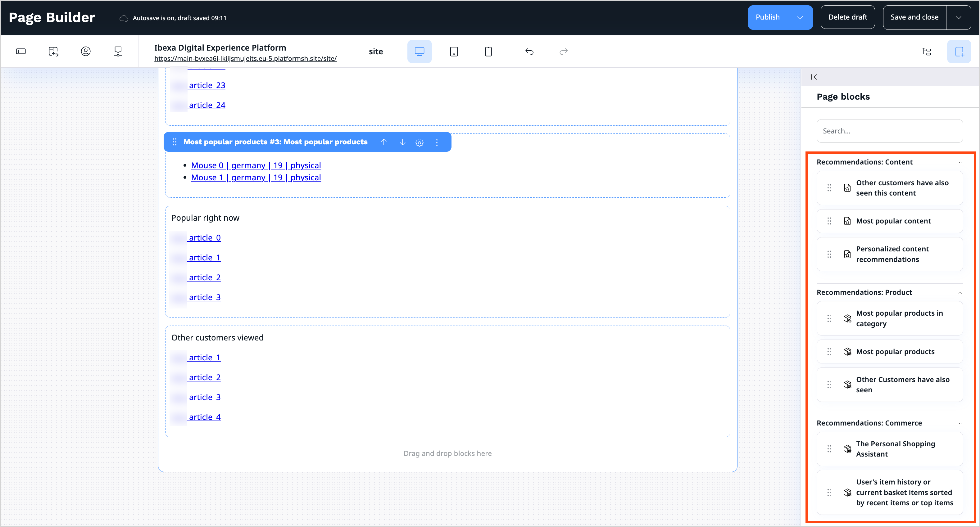Open the article_23 link
Image resolution: width=980 pixels, height=527 pixels.
pyautogui.click(x=207, y=85)
